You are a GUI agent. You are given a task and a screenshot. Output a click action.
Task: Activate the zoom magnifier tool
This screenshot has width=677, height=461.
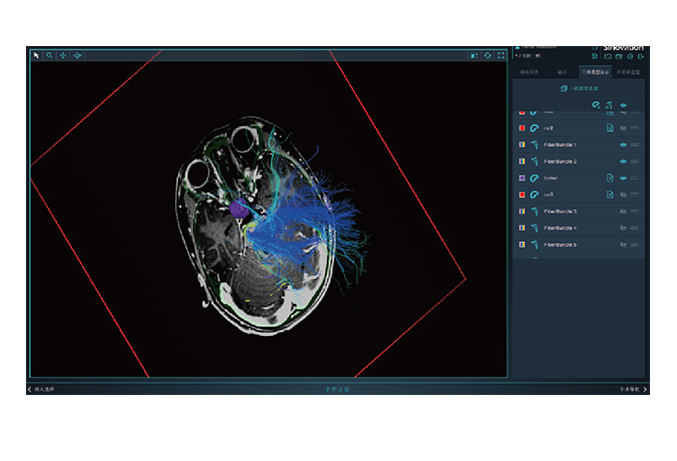49,55
